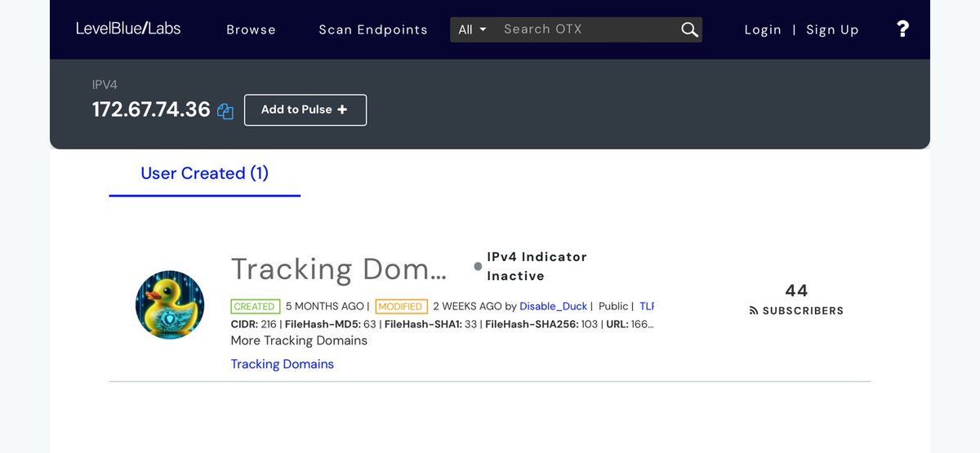Select the User Created (1) tab
Viewport: 980px width, 453px height.
(204, 173)
